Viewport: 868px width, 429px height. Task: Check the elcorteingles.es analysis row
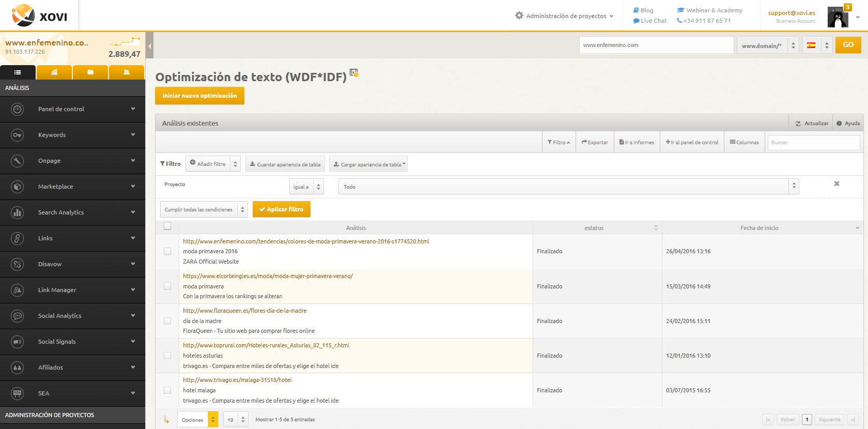click(167, 286)
